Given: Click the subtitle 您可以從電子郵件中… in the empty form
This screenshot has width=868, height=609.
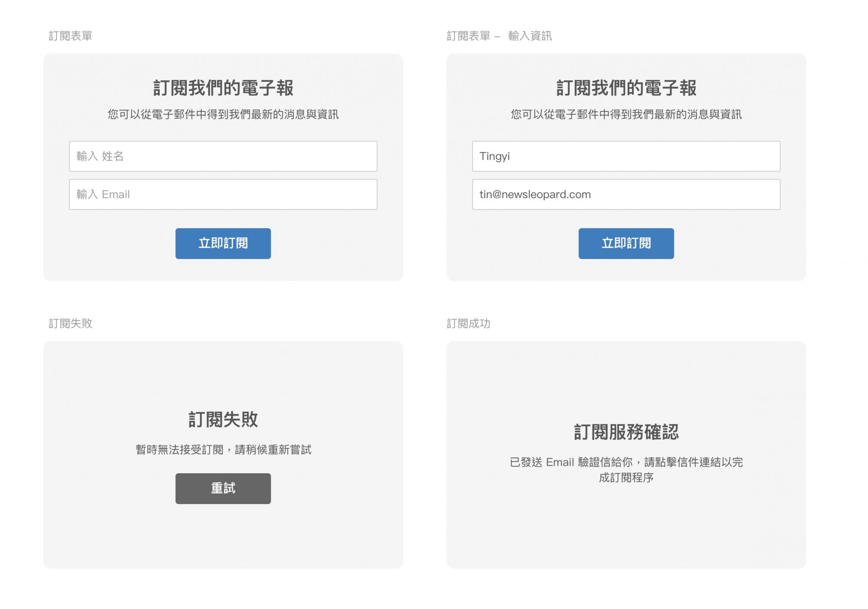Looking at the screenshot, I should (x=223, y=115).
